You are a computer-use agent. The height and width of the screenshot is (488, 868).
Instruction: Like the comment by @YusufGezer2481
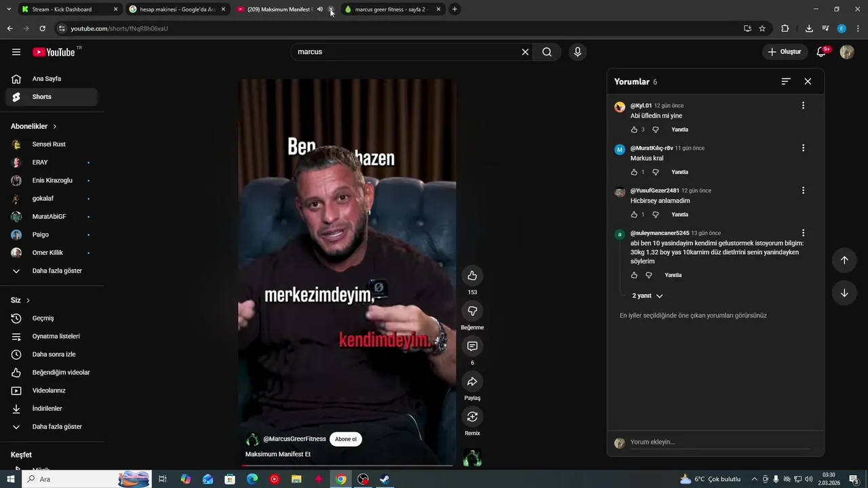634,215
